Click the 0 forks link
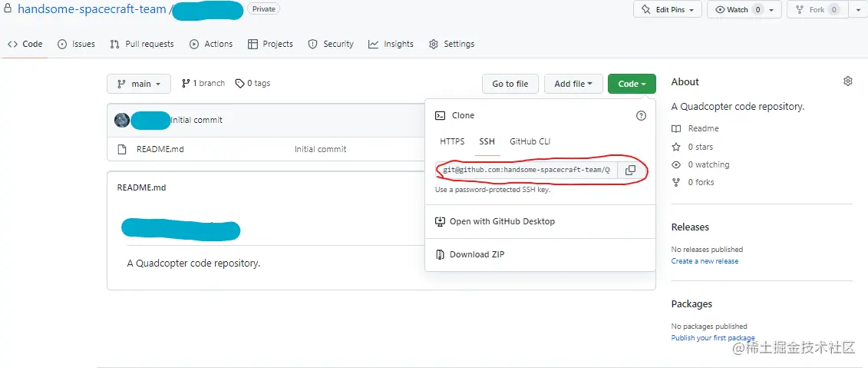This screenshot has width=868, height=368. click(x=701, y=182)
